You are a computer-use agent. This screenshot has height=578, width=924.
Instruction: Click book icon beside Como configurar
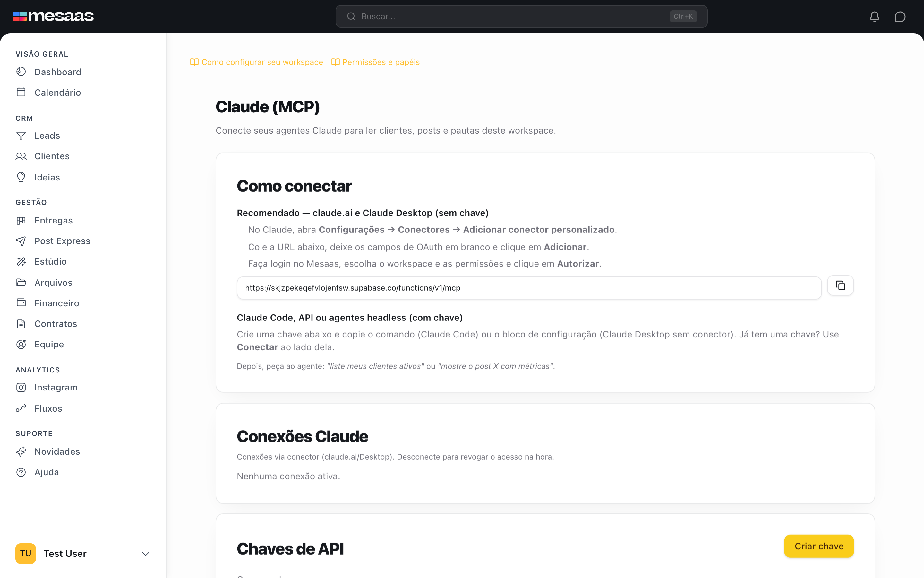(194, 62)
